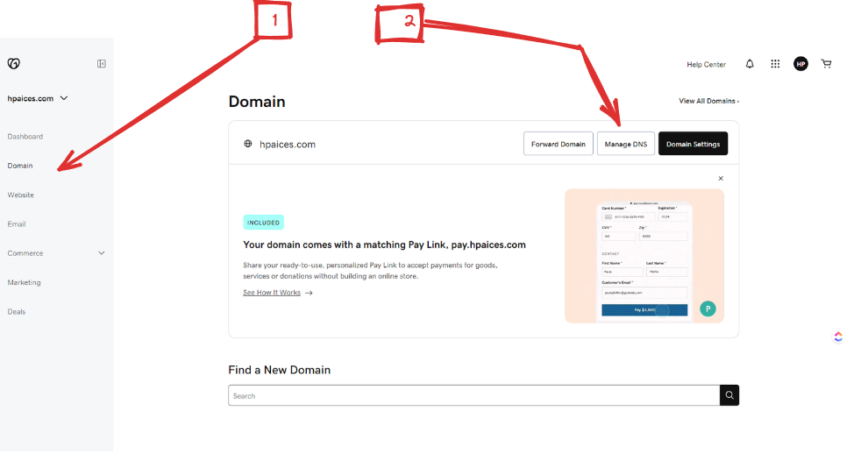Go to Dashboard in sidebar
Screen dimensions: 868x475
point(25,137)
